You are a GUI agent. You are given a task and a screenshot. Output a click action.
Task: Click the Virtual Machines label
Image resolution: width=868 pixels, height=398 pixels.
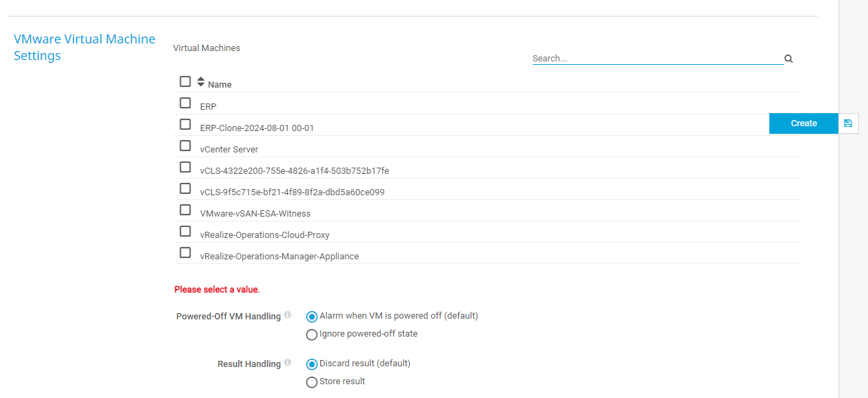(x=207, y=48)
